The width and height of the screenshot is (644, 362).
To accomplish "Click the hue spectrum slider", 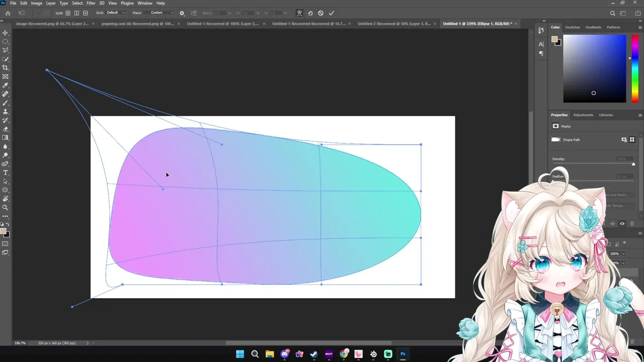I will point(635,68).
